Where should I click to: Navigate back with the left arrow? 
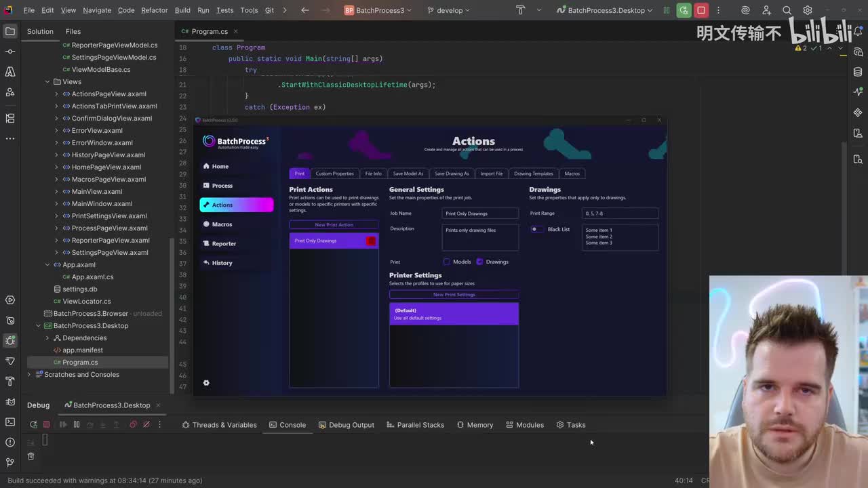(304, 10)
